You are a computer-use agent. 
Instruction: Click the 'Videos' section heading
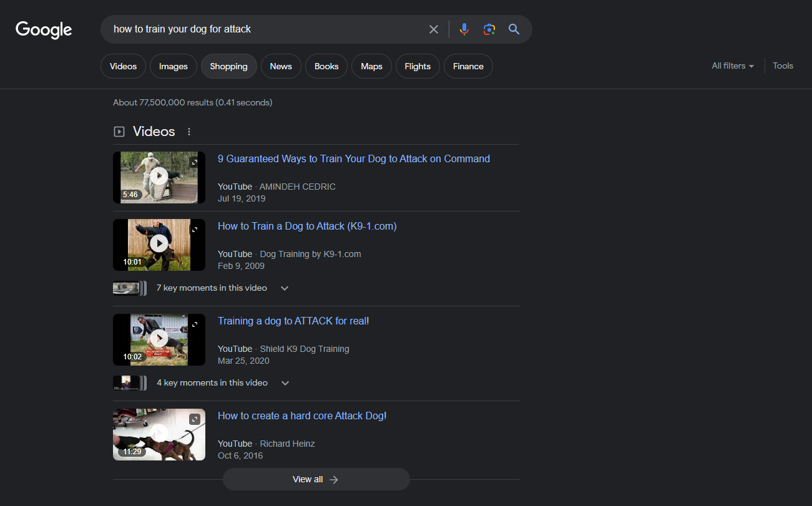(154, 132)
